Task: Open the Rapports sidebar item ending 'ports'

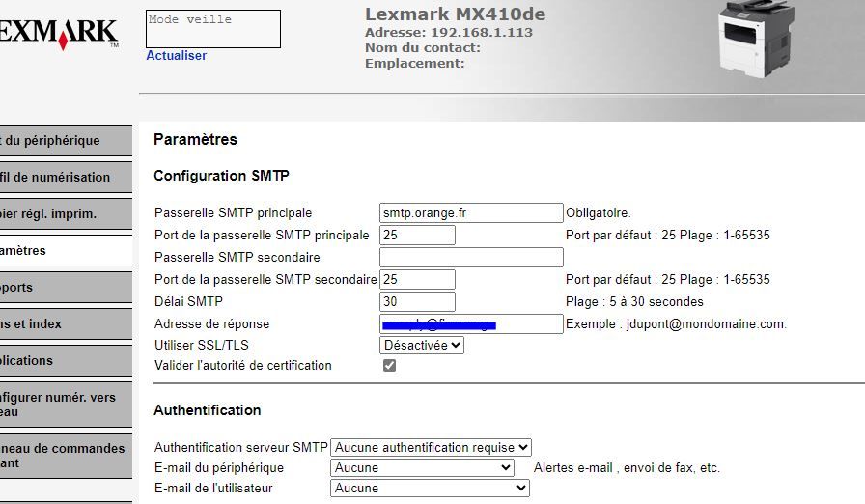Action: pos(66,288)
